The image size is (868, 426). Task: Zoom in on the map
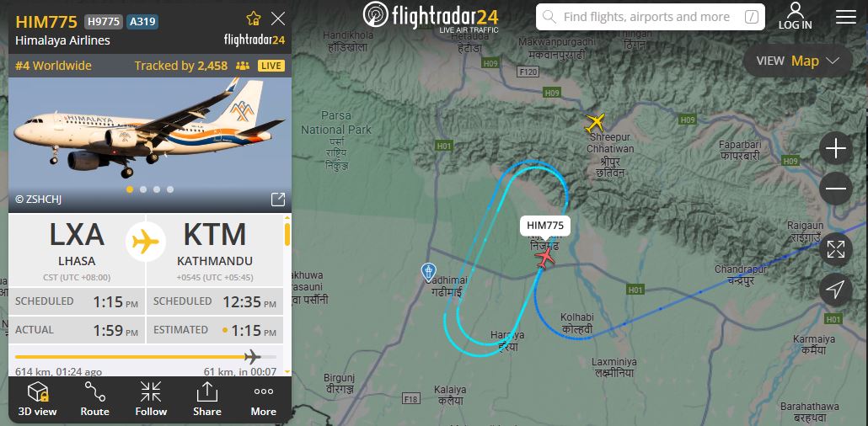[835, 149]
